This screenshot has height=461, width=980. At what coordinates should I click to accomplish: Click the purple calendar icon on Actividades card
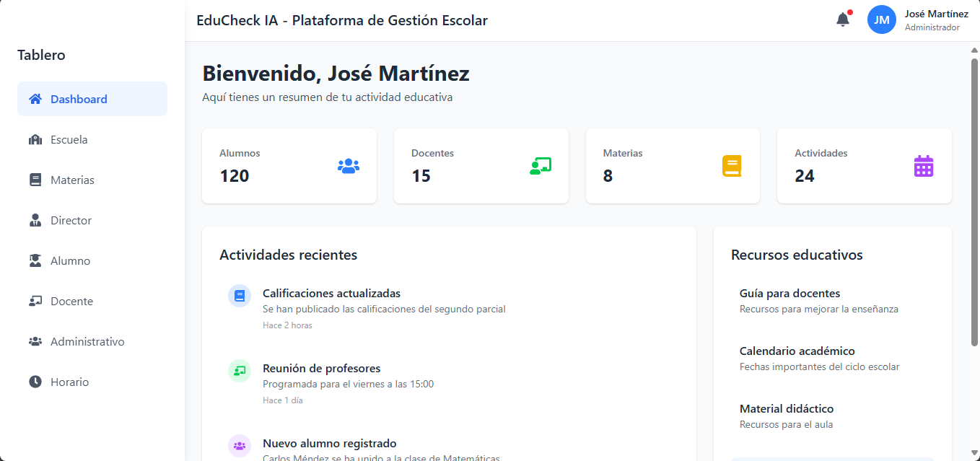[x=924, y=166]
